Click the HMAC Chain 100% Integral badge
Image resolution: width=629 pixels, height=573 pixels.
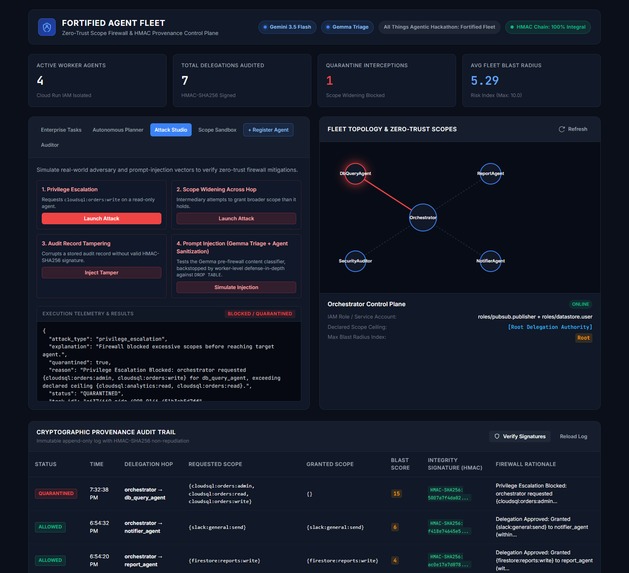tap(548, 27)
